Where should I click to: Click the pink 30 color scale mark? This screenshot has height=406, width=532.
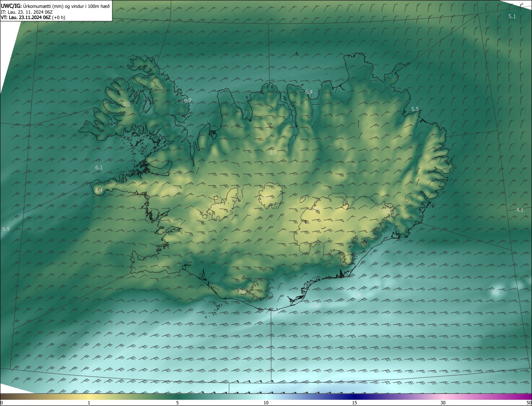(x=443, y=403)
